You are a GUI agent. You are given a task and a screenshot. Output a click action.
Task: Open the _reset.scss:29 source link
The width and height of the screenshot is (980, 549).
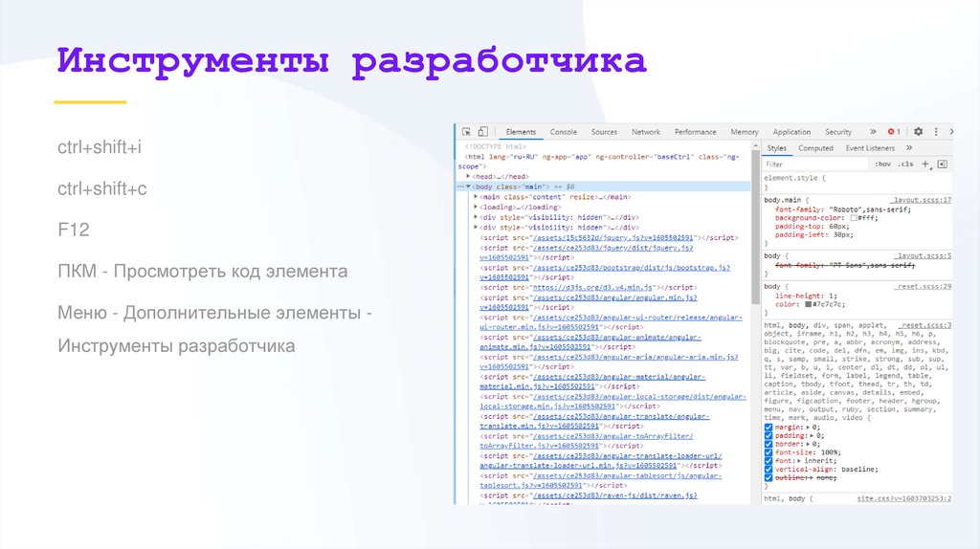coord(923,287)
